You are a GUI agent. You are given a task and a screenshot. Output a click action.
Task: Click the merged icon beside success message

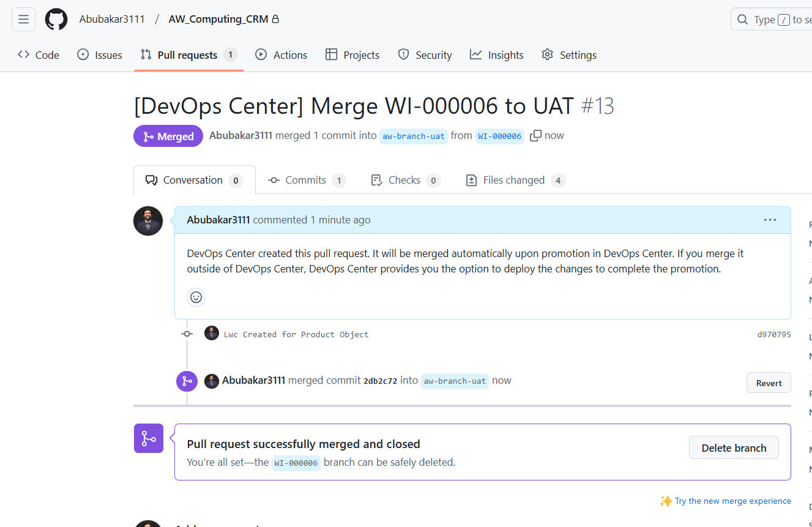point(149,438)
